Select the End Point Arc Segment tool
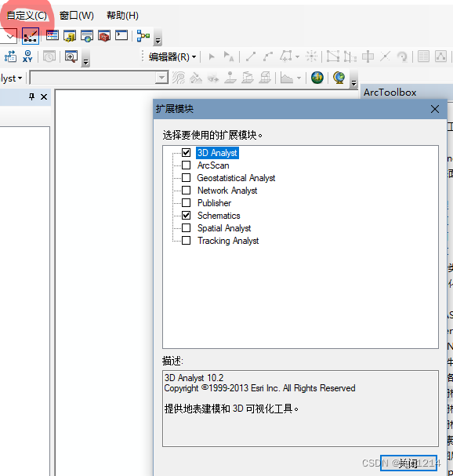 coord(268,56)
